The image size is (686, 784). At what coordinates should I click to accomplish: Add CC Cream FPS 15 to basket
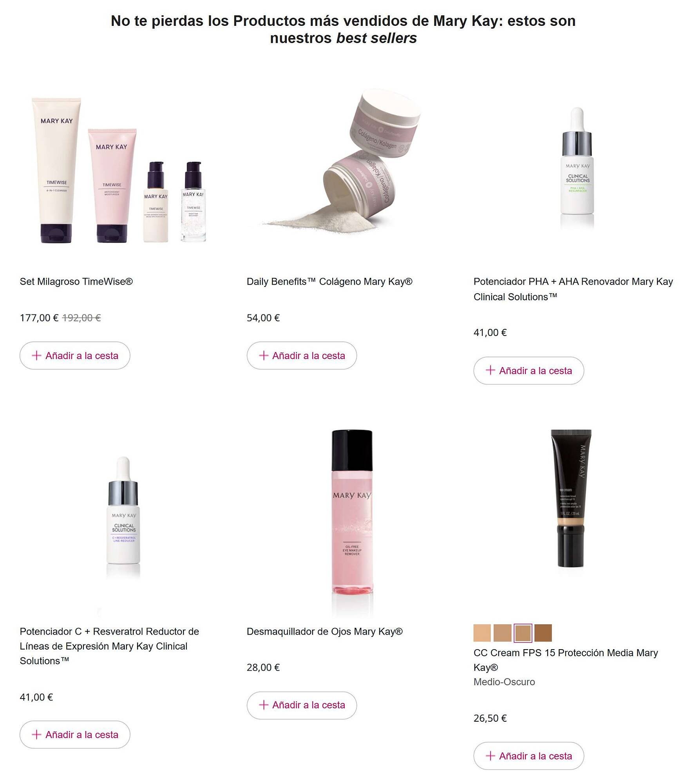point(529,756)
